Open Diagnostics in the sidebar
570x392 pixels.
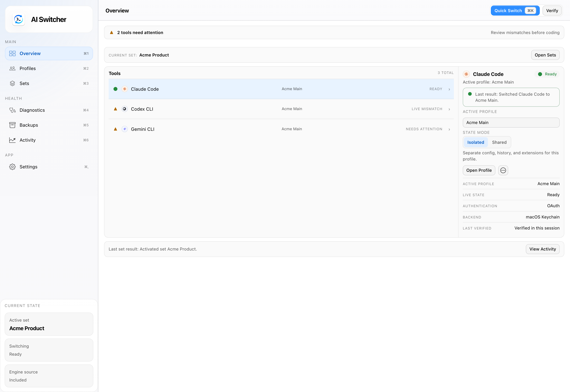click(x=49, y=110)
